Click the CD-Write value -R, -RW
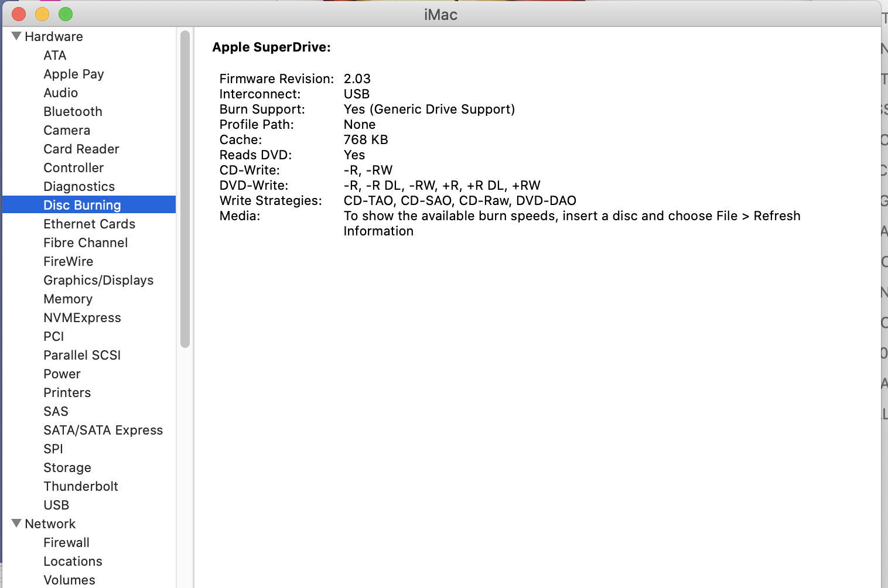888x588 pixels. coord(368,170)
